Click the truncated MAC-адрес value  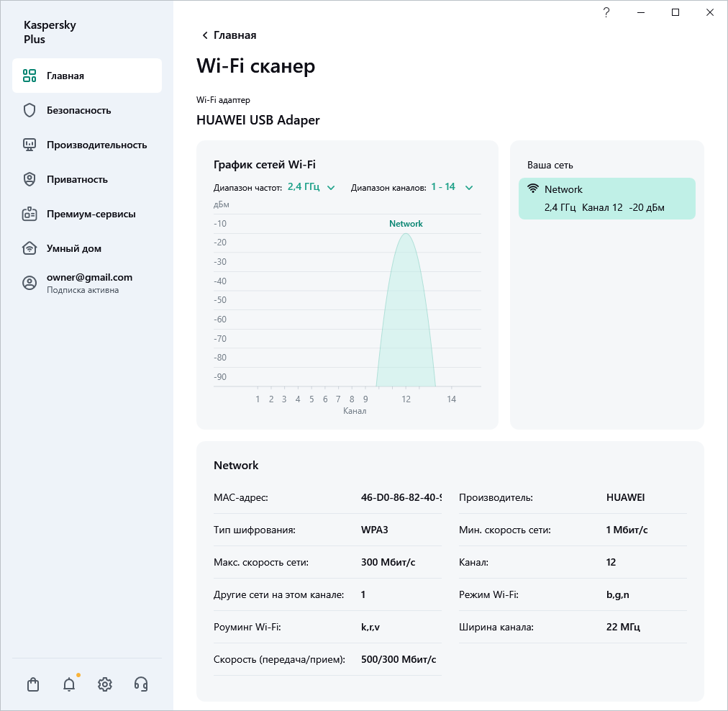401,497
